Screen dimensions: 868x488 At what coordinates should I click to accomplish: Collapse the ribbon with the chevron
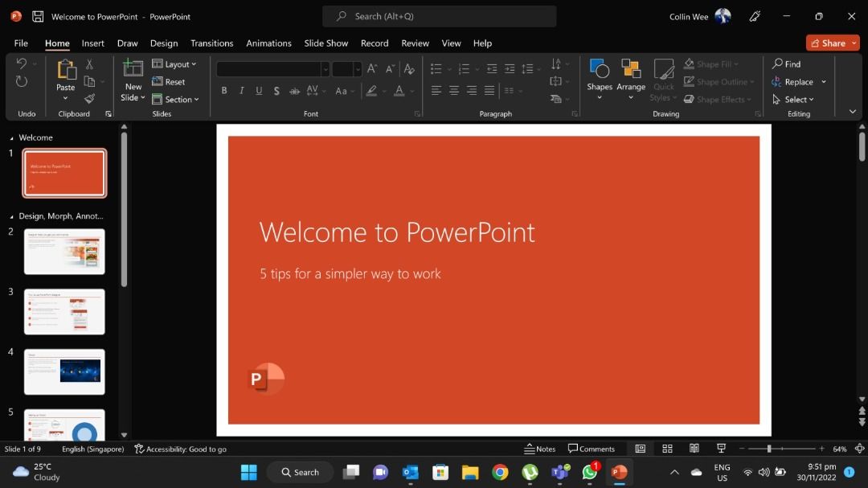pos(853,111)
